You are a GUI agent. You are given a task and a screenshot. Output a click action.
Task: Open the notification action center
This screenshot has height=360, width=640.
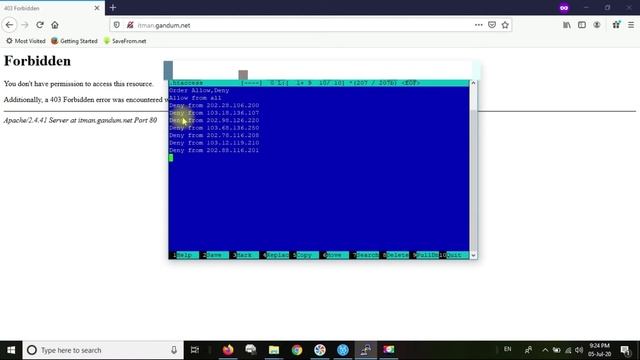625,350
